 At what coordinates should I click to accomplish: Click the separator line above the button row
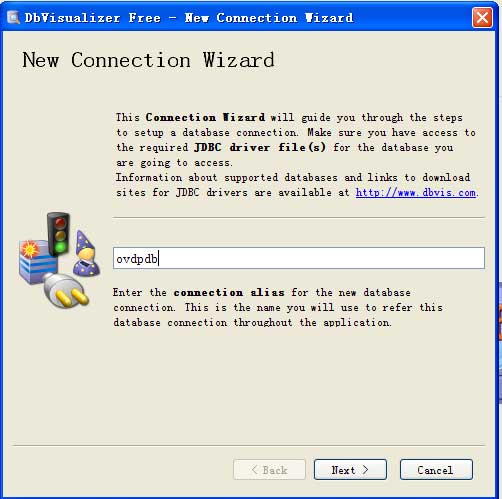click(x=249, y=445)
